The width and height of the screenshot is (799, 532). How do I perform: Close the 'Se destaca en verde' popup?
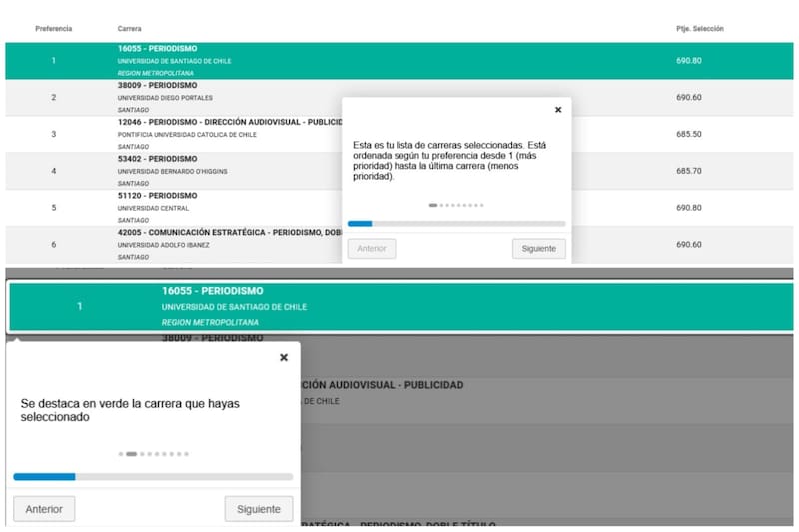click(x=283, y=357)
